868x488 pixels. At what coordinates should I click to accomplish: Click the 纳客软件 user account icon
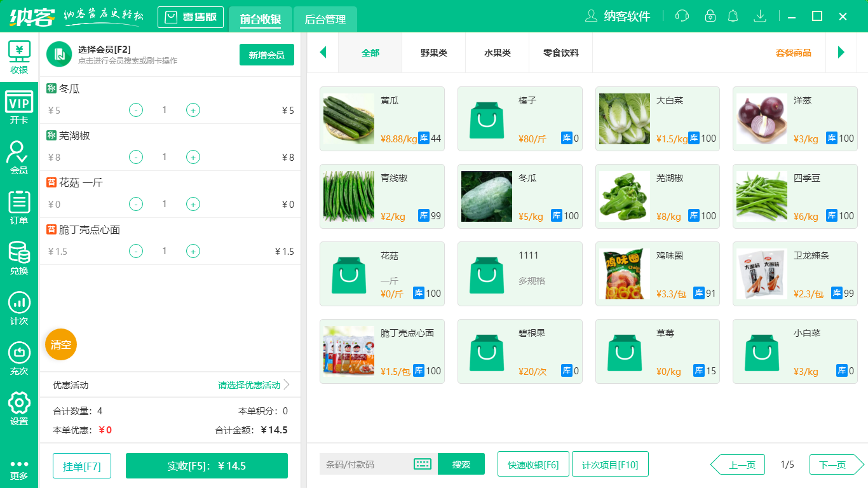point(591,16)
